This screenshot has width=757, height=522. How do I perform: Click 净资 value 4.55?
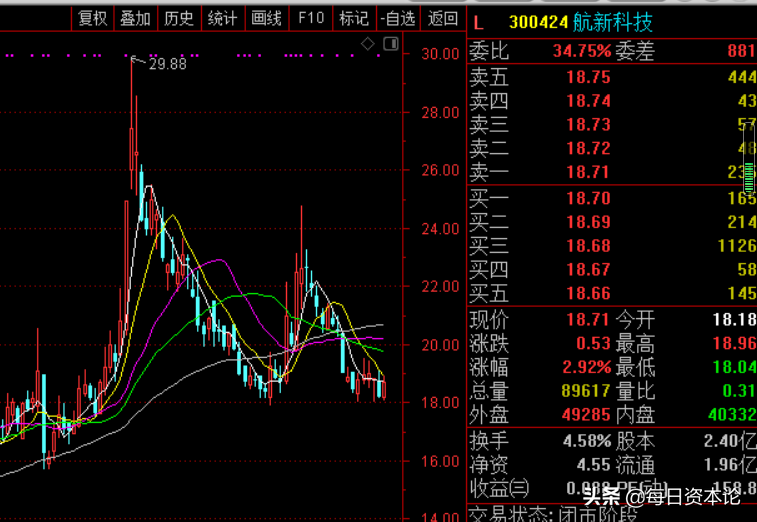click(x=593, y=465)
